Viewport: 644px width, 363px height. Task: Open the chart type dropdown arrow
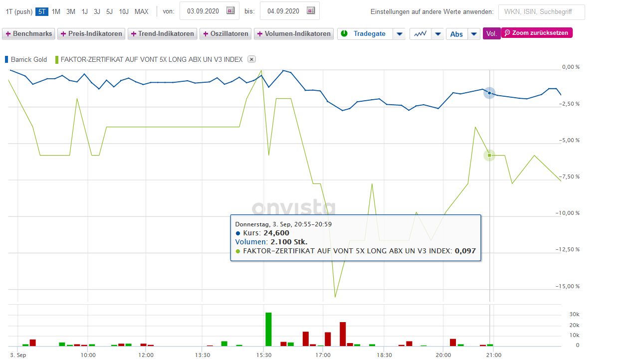pyautogui.click(x=437, y=34)
